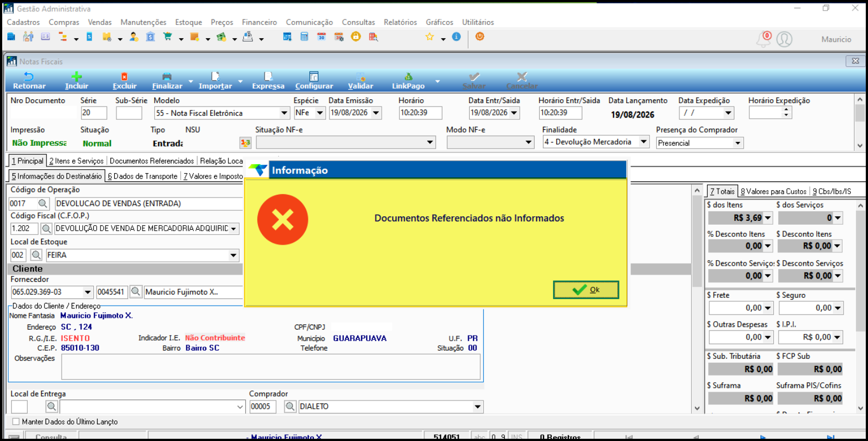Check Manter Dados do Último Lançto
The width and height of the screenshot is (868, 441).
16,422
